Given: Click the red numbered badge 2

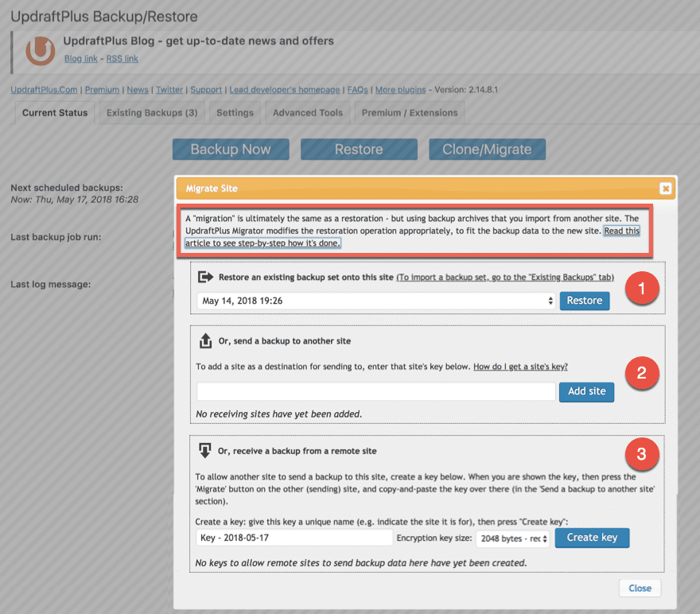Looking at the screenshot, I should (642, 373).
